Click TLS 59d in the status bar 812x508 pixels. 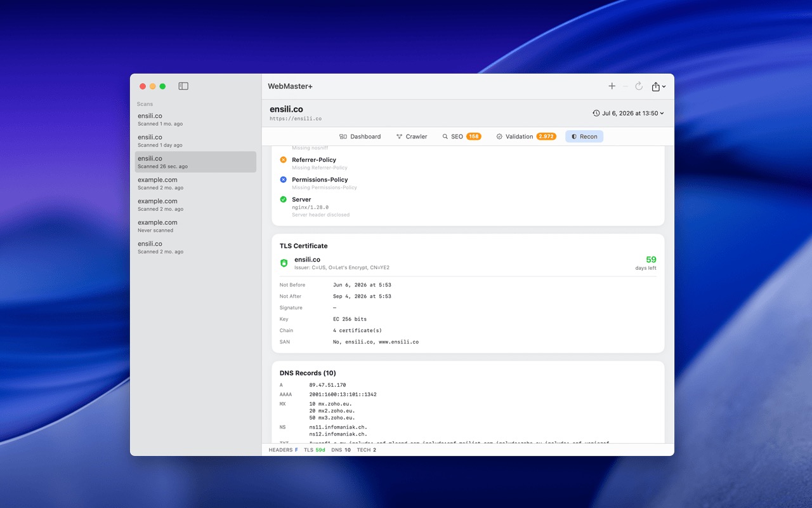tap(315, 450)
